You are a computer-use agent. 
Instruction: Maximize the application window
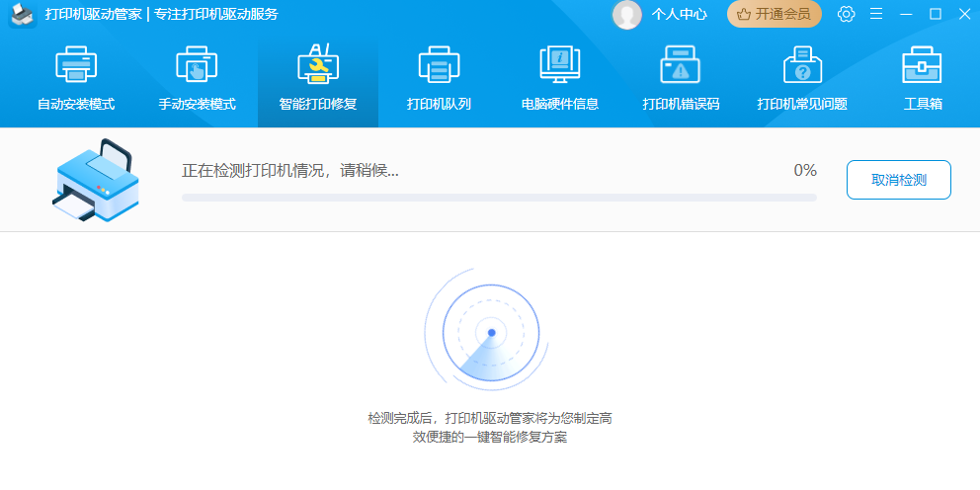936,14
